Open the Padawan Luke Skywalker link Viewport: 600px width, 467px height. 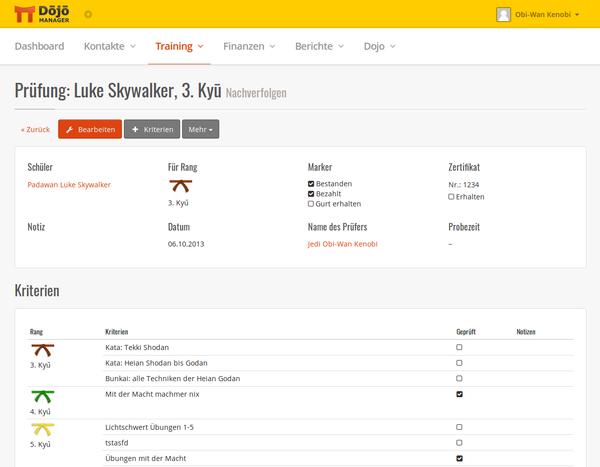pyautogui.click(x=69, y=185)
